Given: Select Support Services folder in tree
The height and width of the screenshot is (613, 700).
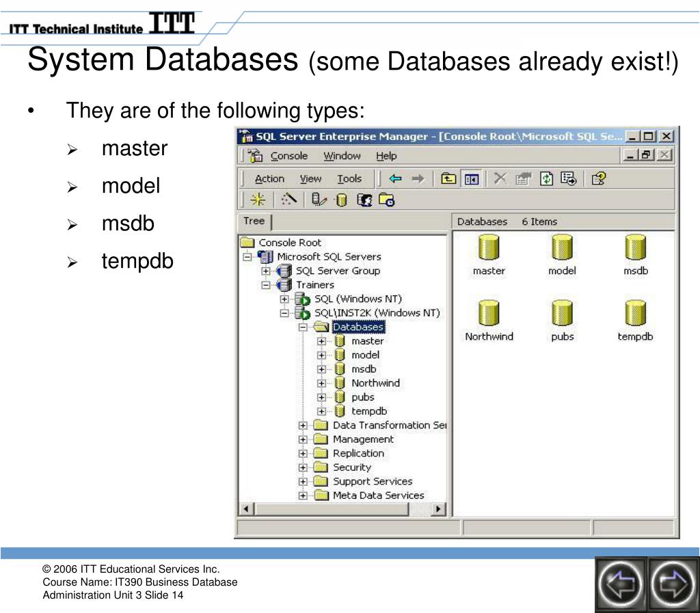Looking at the screenshot, I should 373,481.
